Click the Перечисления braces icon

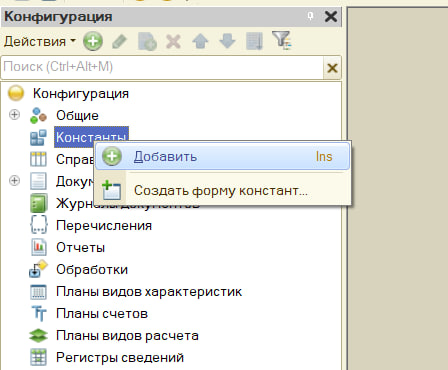pos(38,225)
